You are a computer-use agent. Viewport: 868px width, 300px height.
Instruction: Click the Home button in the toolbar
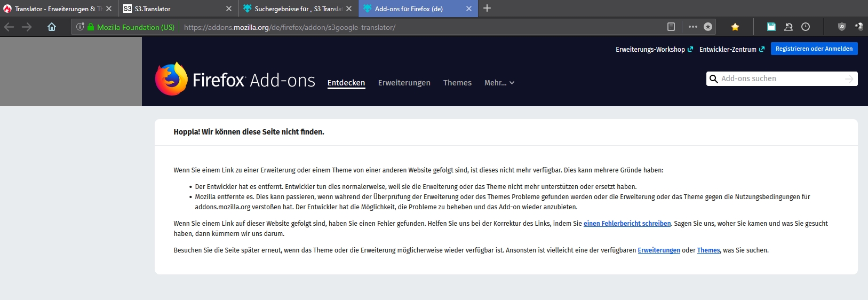[52, 27]
